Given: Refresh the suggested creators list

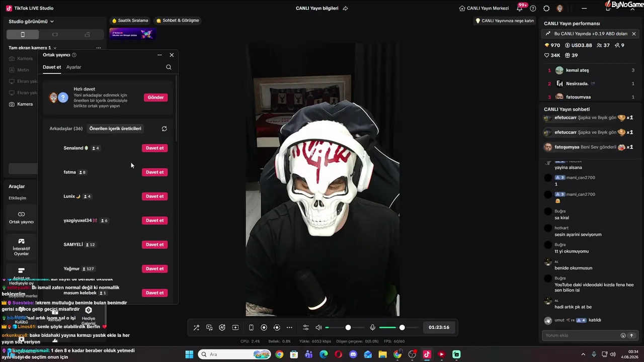Looking at the screenshot, I should [x=164, y=129].
